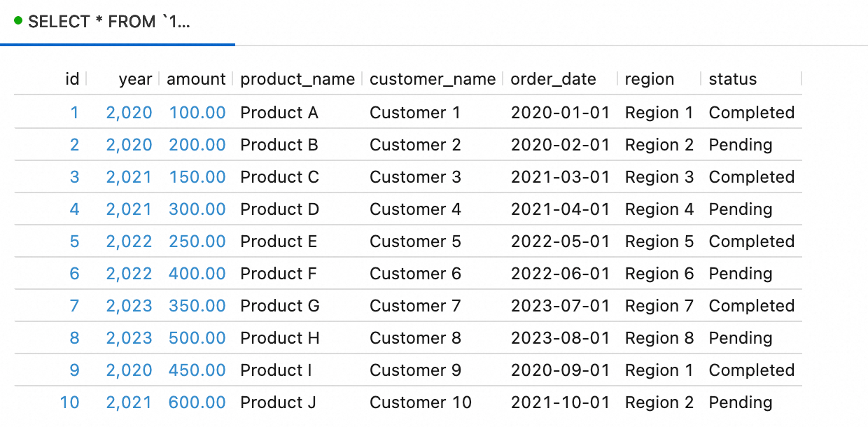The width and height of the screenshot is (868, 427).
Task: Click the Customer 10 cell
Action: (421, 402)
